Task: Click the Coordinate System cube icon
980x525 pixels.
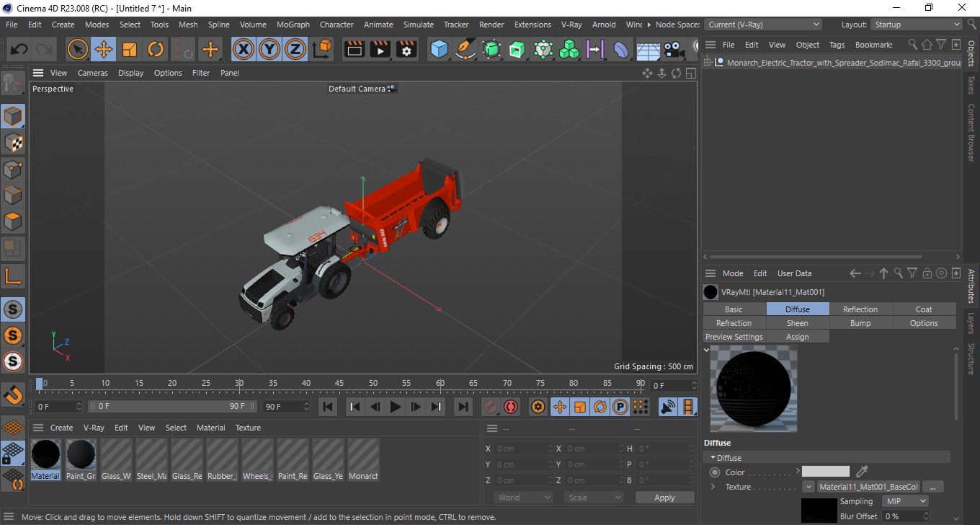Action: [x=322, y=50]
